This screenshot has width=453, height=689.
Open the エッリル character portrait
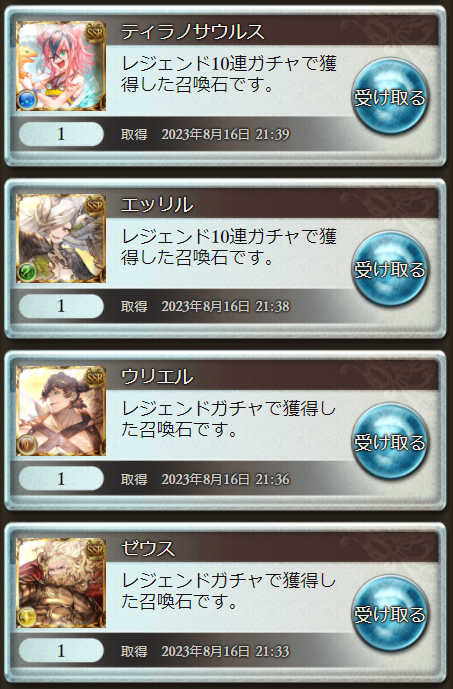61,238
